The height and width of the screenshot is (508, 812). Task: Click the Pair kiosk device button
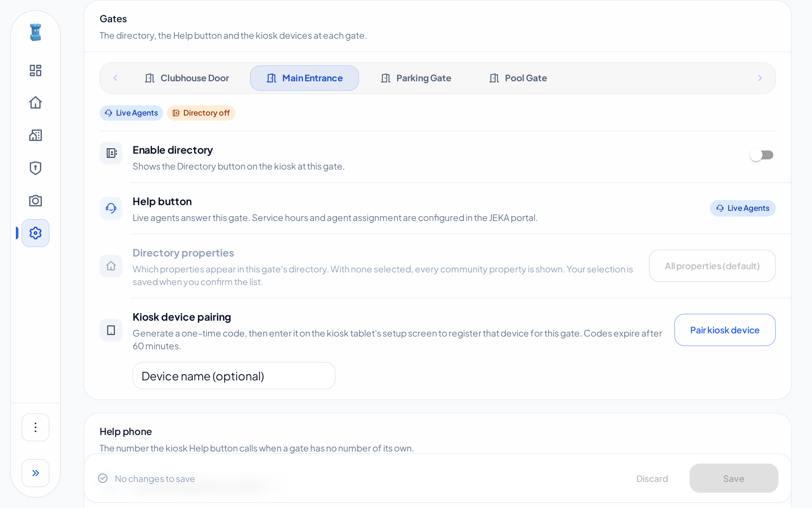coord(725,330)
